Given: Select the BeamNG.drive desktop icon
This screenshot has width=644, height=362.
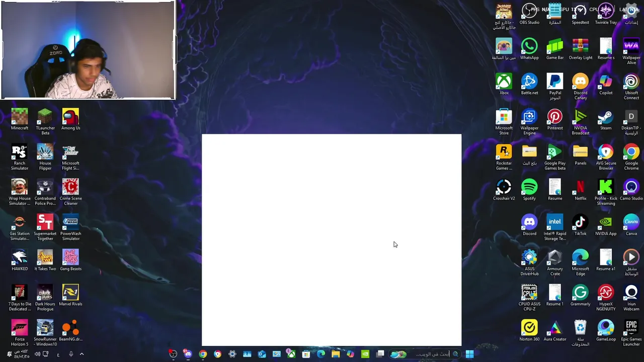Looking at the screenshot, I should [x=70, y=331].
